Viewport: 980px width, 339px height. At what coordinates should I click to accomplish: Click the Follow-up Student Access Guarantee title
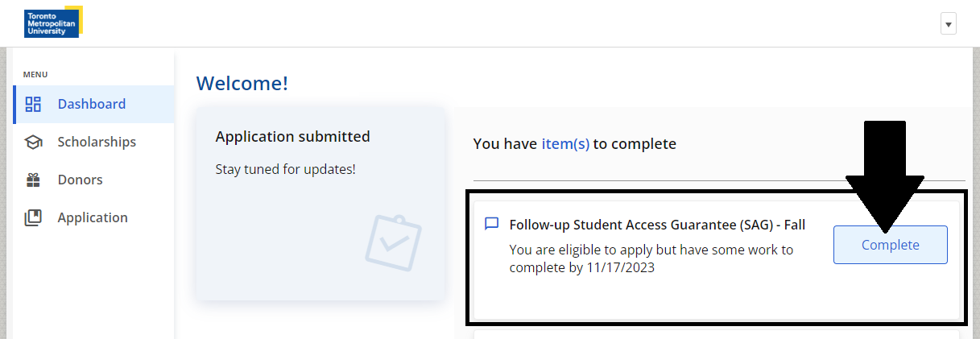coord(657,225)
